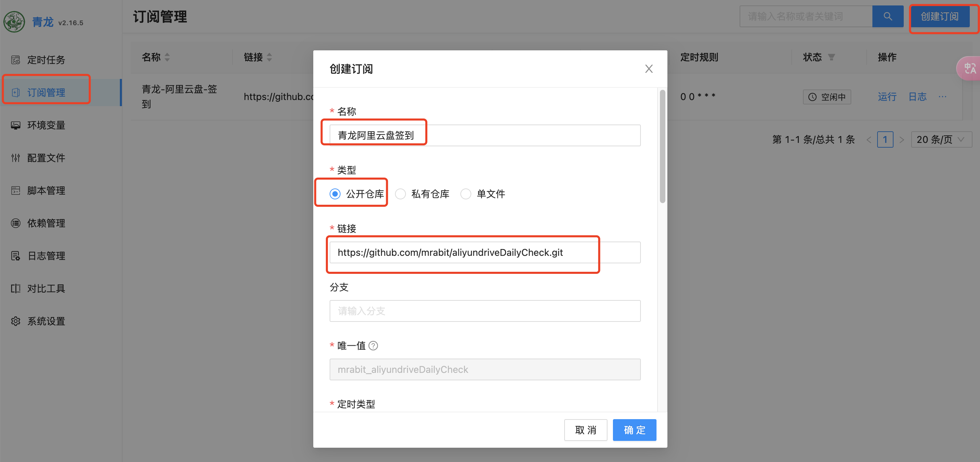Viewport: 980px width, 462px height.
Task: Click page number 1
Action: (x=885, y=139)
